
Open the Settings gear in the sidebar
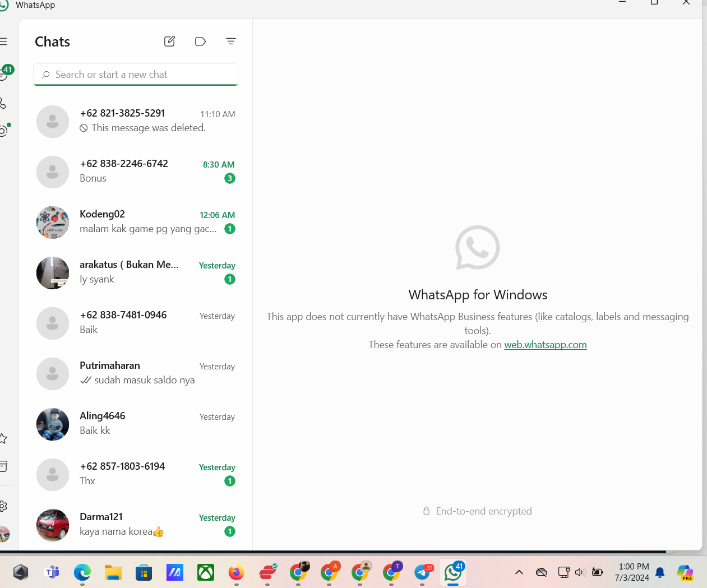[x=3, y=506]
